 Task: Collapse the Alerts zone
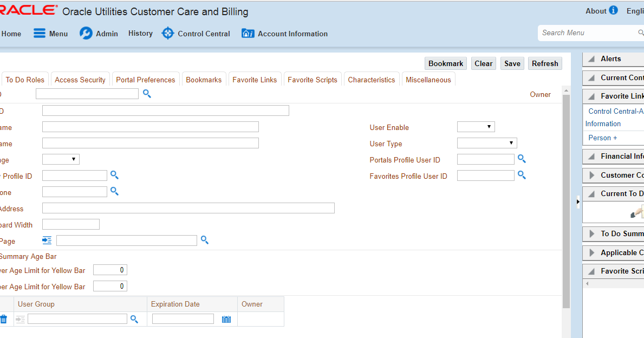(x=591, y=59)
